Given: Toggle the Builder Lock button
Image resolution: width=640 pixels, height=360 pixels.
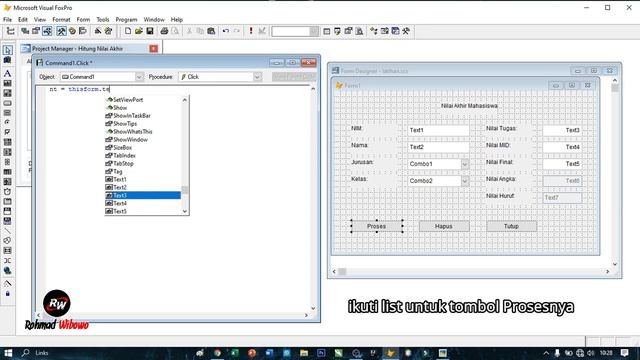Looking at the screenshot, I should pos(7,283).
